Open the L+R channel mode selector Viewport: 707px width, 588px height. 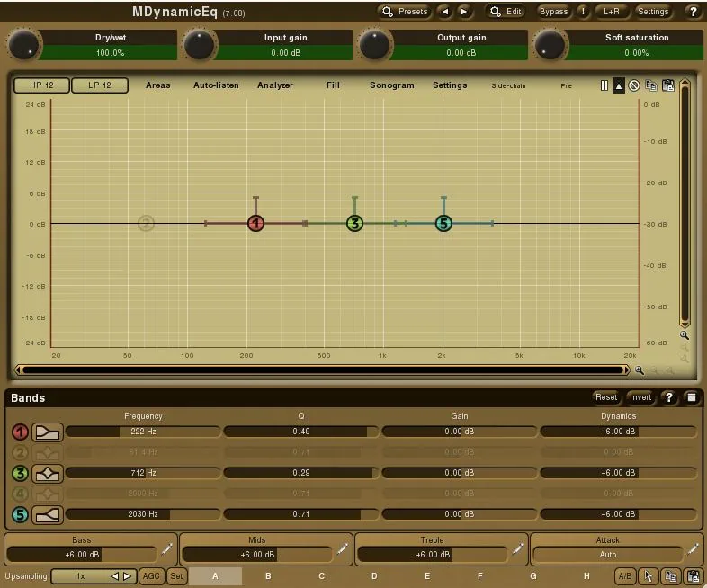(x=611, y=12)
